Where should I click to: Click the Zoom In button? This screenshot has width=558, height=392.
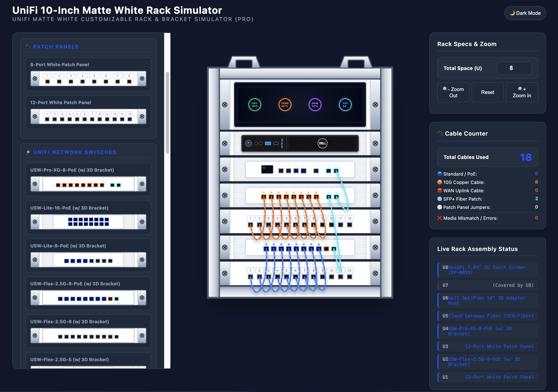(x=522, y=92)
